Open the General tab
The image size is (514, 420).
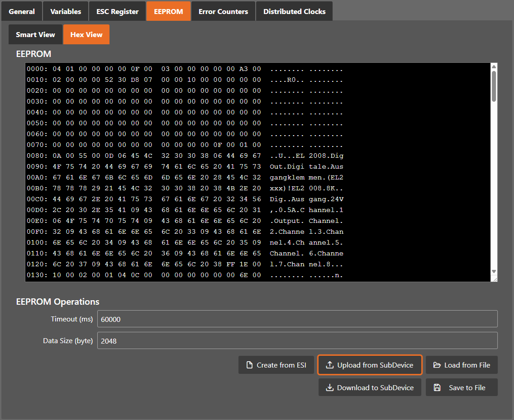tap(22, 11)
